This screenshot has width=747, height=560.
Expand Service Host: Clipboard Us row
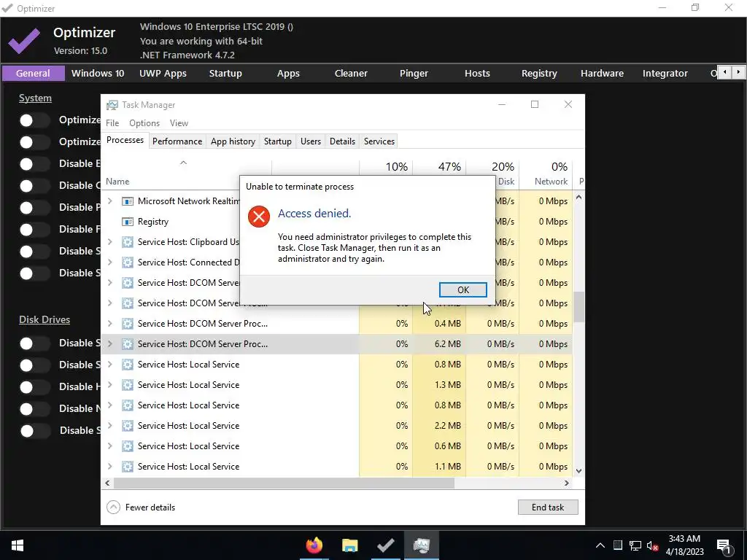click(110, 242)
